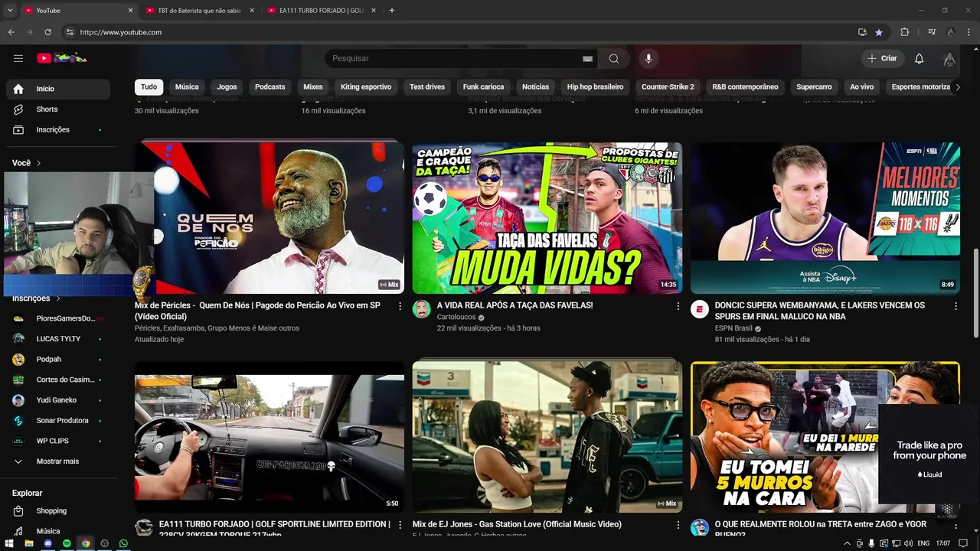Select the Funk carioca filter chip
Image resolution: width=980 pixels, height=551 pixels.
point(483,87)
